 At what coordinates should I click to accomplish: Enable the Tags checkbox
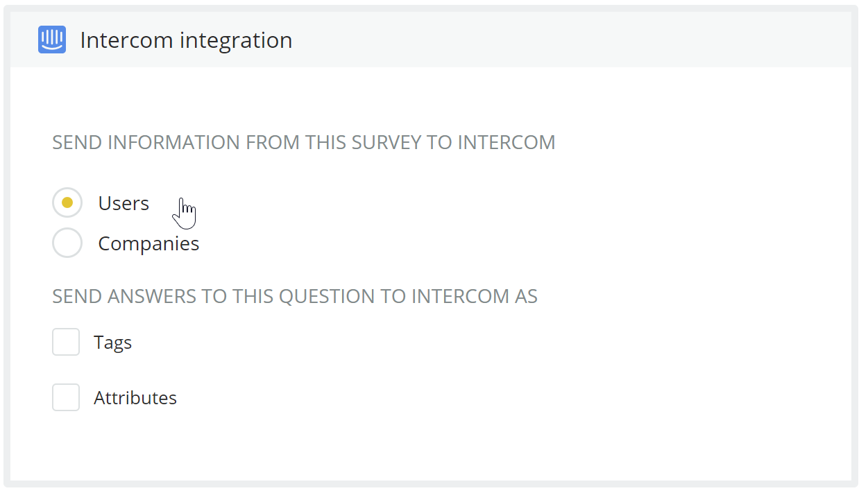66,342
